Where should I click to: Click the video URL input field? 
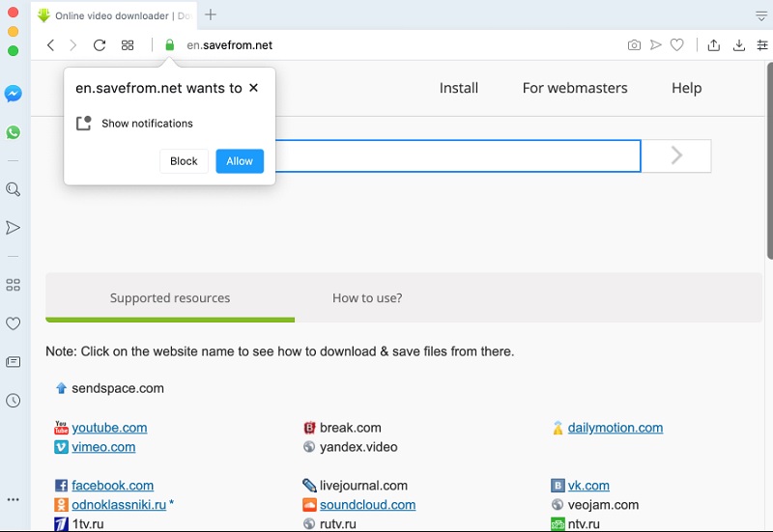458,156
